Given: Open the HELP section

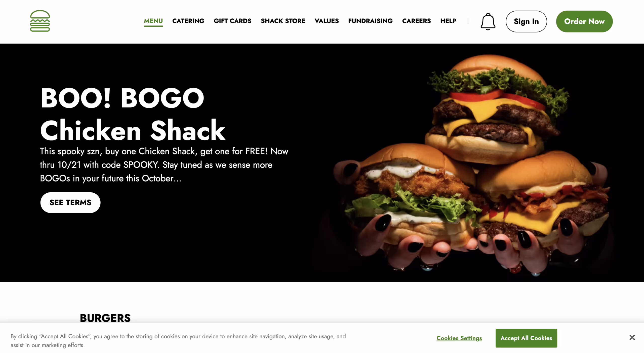Looking at the screenshot, I should [448, 21].
